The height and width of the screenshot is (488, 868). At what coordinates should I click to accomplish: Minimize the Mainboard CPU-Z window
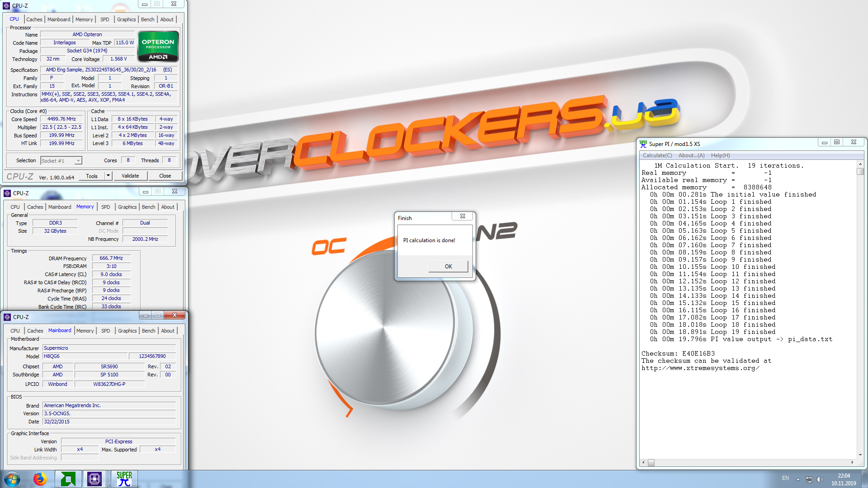(x=146, y=315)
